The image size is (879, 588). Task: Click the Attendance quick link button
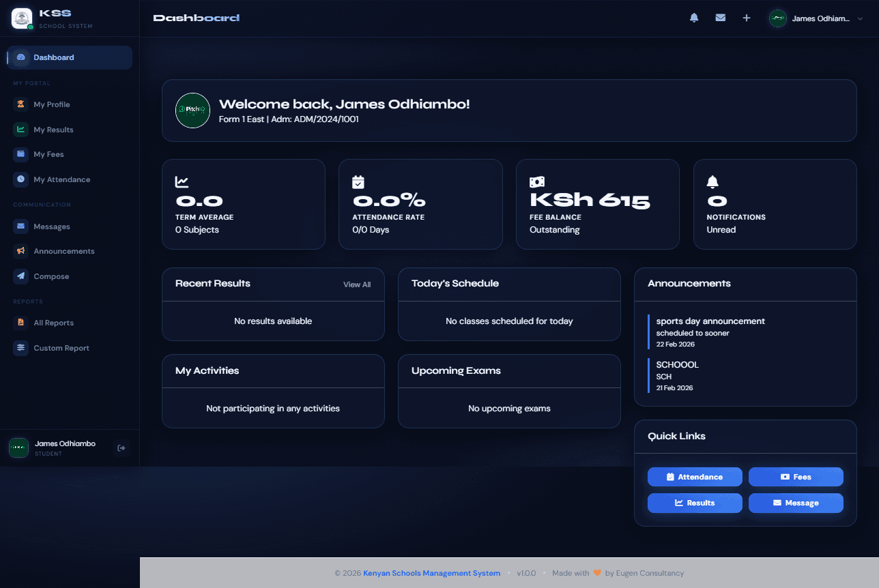click(x=695, y=477)
